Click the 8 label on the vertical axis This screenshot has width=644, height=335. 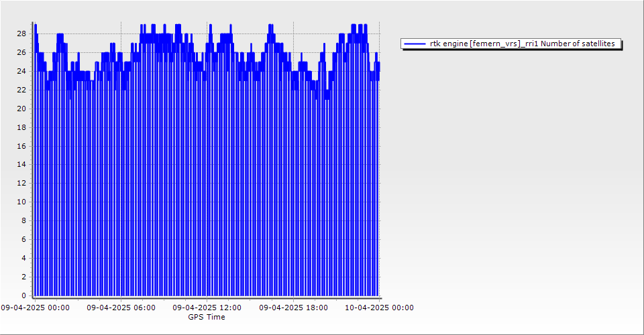(x=23, y=220)
